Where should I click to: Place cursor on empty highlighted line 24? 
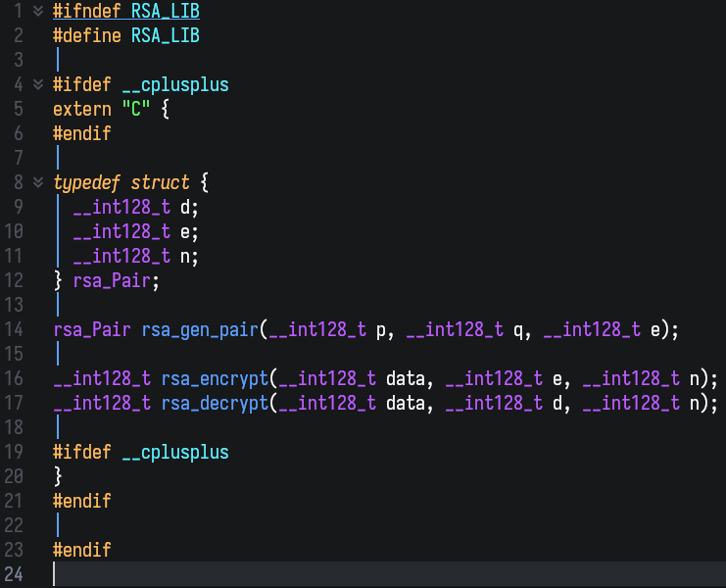tap(389, 574)
